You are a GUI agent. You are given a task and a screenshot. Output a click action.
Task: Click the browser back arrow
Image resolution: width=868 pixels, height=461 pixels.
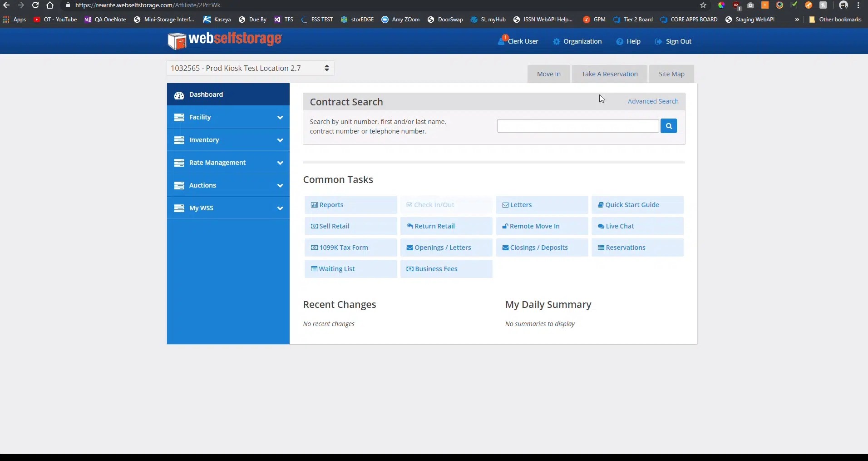pyautogui.click(x=7, y=5)
